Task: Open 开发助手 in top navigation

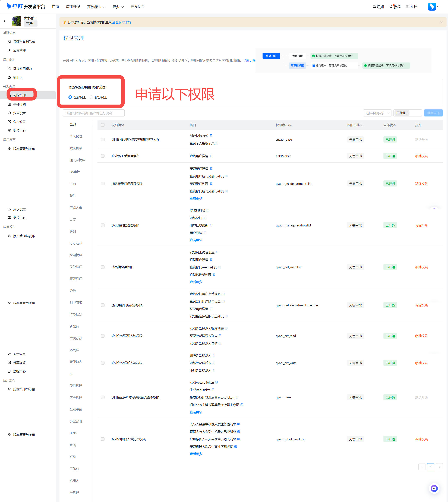Action: pos(138,7)
